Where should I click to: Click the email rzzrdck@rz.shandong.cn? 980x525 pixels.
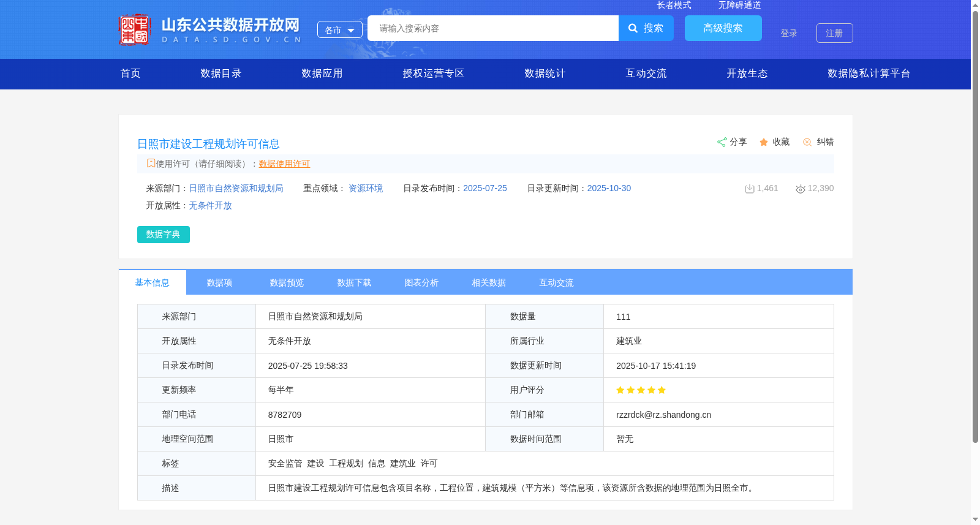pyautogui.click(x=664, y=415)
